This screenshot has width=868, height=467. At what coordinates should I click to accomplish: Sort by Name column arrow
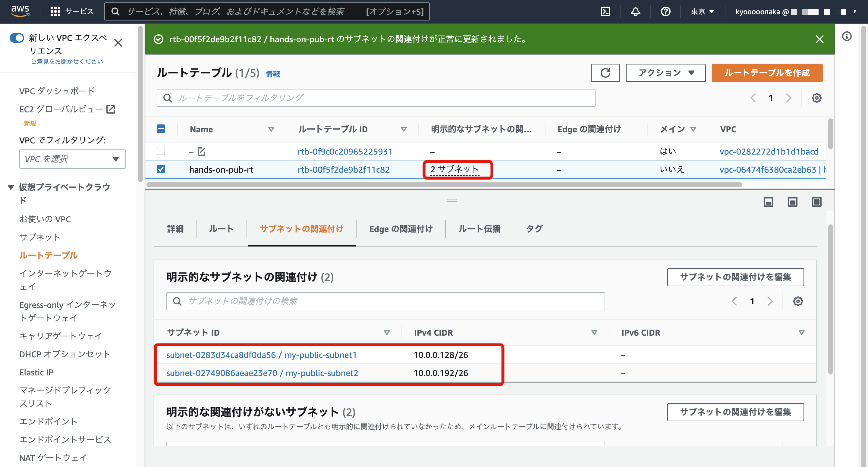[271, 129]
